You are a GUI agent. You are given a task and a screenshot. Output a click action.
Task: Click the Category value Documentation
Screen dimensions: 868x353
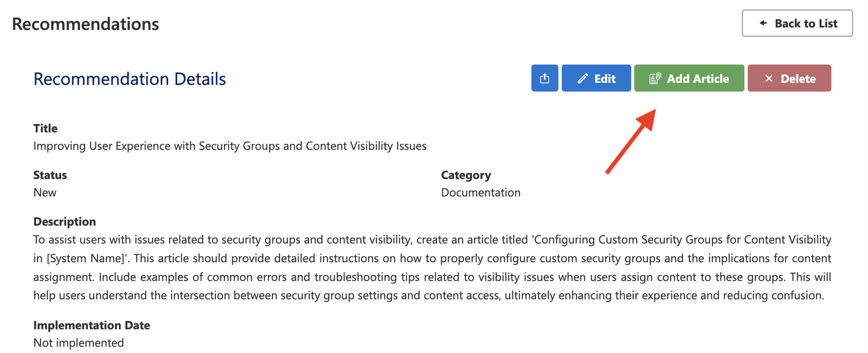click(x=481, y=192)
